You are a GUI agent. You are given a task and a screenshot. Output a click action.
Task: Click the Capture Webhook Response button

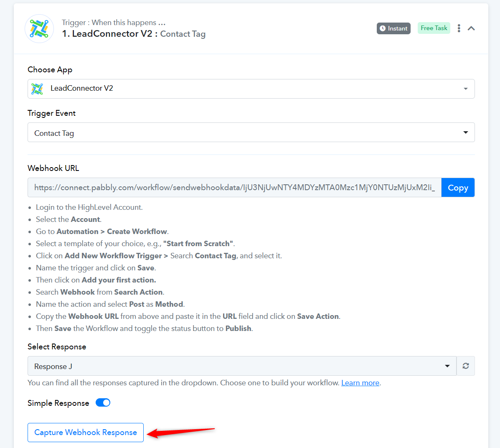tap(86, 433)
